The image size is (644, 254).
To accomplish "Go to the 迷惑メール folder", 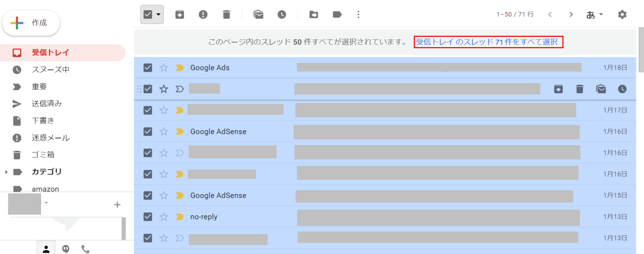I will [x=51, y=138].
